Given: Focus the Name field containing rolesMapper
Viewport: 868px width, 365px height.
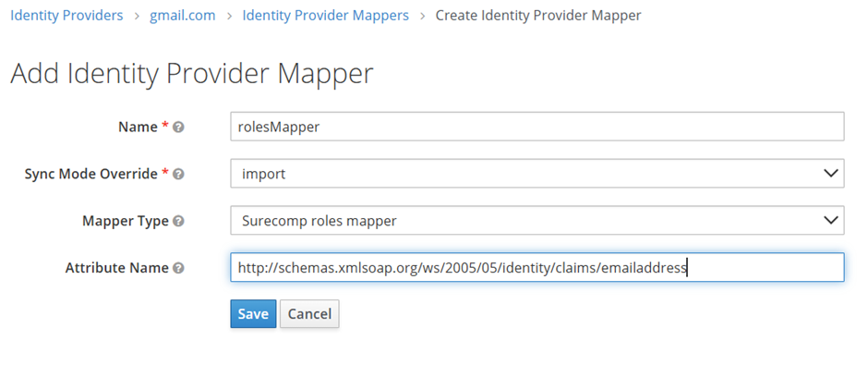Looking at the screenshot, I should coord(537,127).
